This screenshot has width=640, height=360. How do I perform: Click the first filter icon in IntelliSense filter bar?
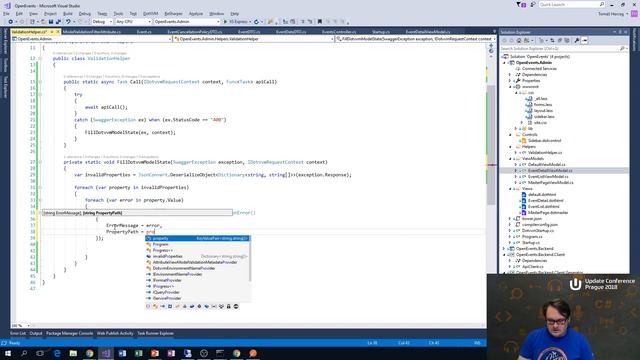148,306
